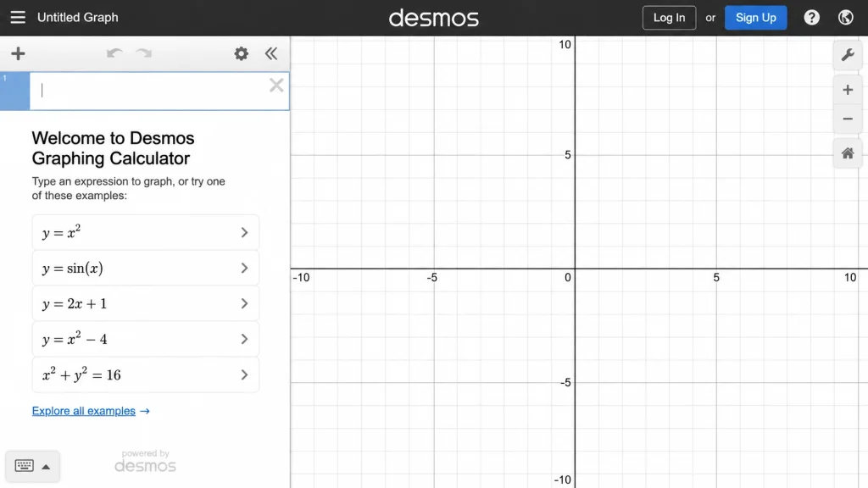The width and height of the screenshot is (868, 488).
Task: Redo the last action
Action: (x=144, y=53)
